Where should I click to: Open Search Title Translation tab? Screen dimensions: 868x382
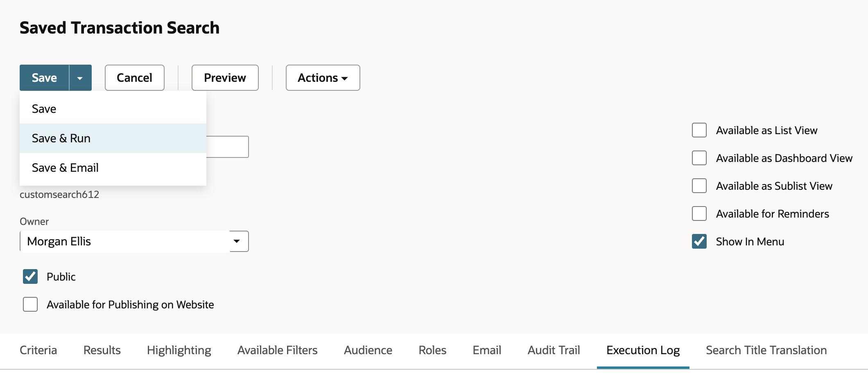pos(766,350)
